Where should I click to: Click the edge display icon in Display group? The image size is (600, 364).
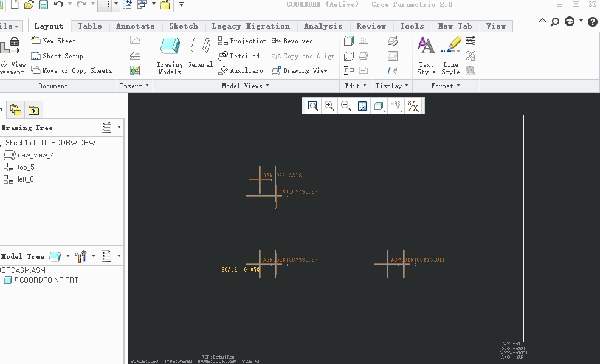point(393,70)
